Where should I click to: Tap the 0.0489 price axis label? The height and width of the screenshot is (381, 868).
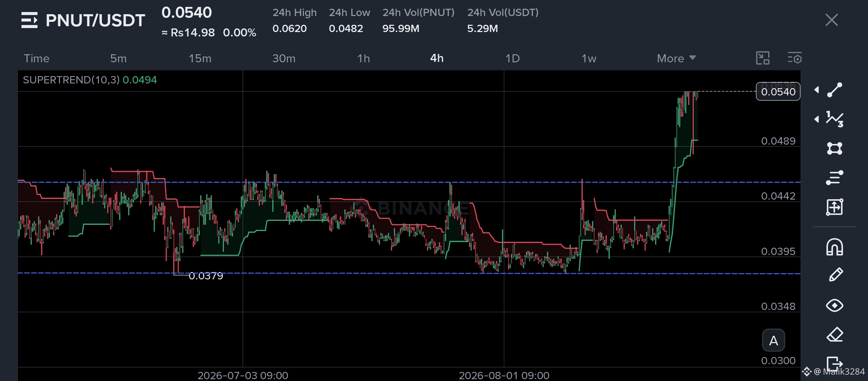click(778, 141)
